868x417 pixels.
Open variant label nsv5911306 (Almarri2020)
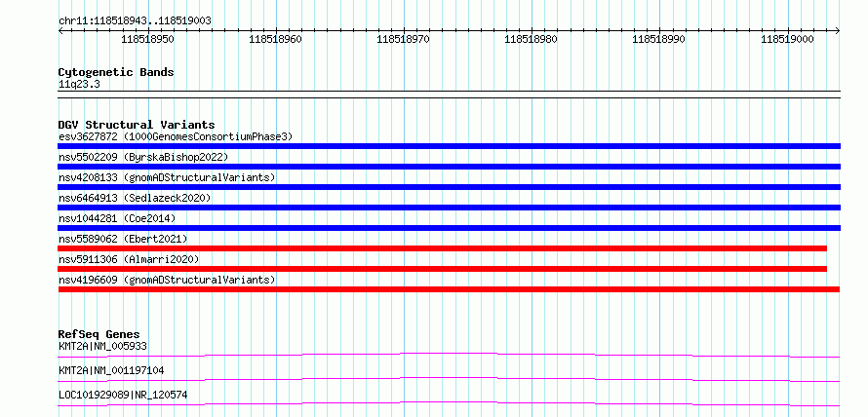pos(129,259)
